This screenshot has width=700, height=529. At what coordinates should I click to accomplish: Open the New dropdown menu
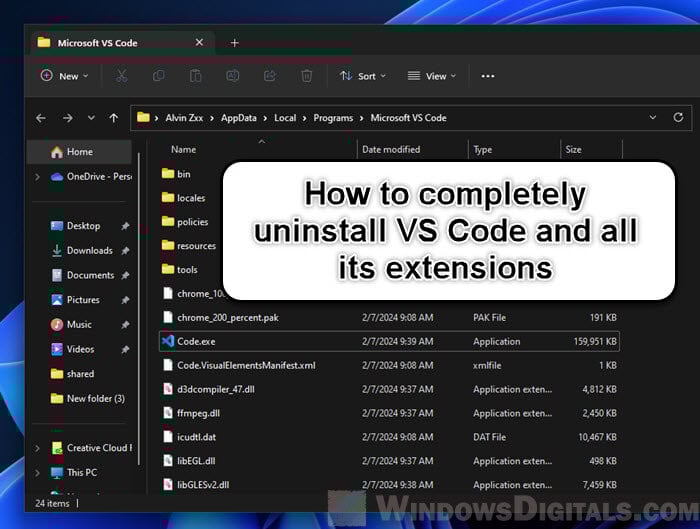click(x=64, y=76)
